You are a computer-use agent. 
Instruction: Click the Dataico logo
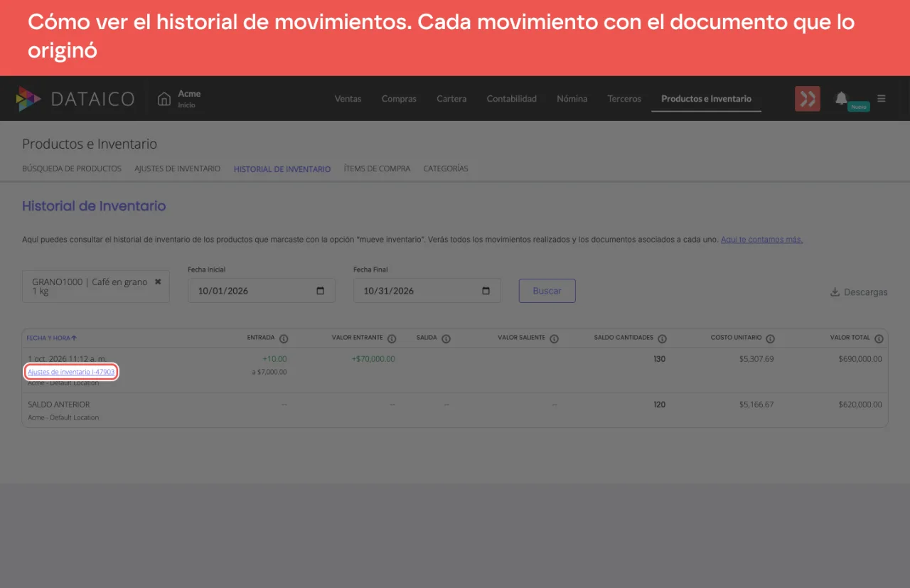click(x=75, y=99)
